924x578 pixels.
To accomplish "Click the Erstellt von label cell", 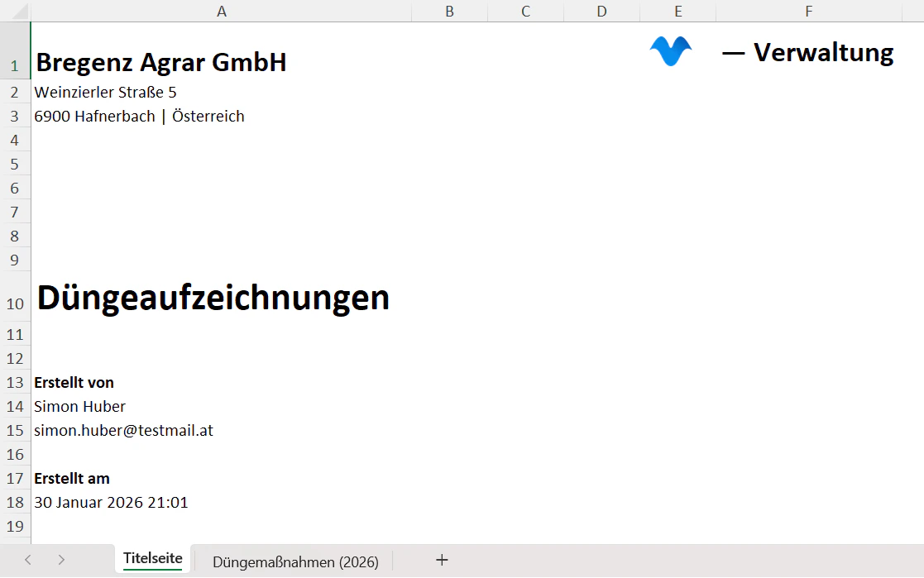I will (x=74, y=382).
